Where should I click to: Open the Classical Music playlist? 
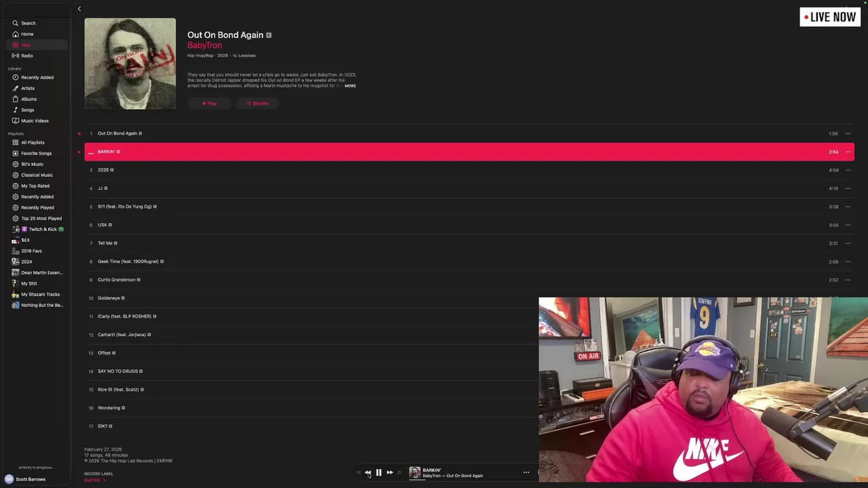[x=37, y=175]
